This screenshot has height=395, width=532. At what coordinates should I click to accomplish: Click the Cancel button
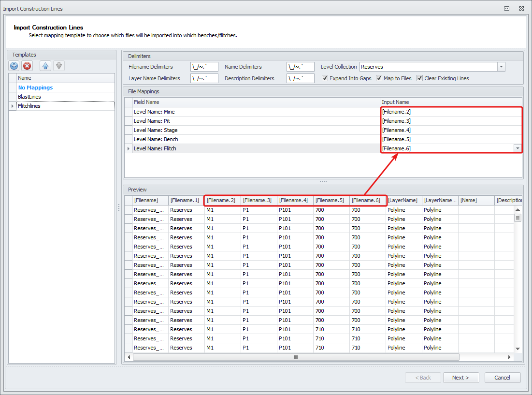pos(503,378)
